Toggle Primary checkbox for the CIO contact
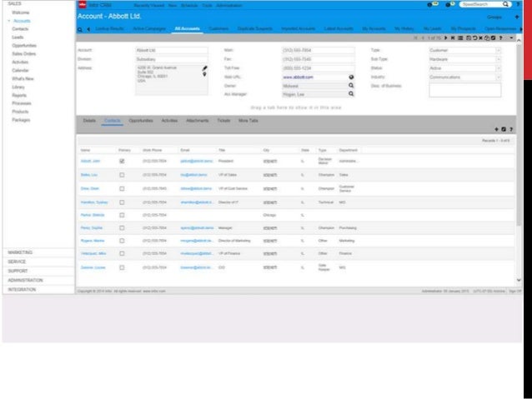The width and height of the screenshot is (532, 399). click(x=122, y=267)
